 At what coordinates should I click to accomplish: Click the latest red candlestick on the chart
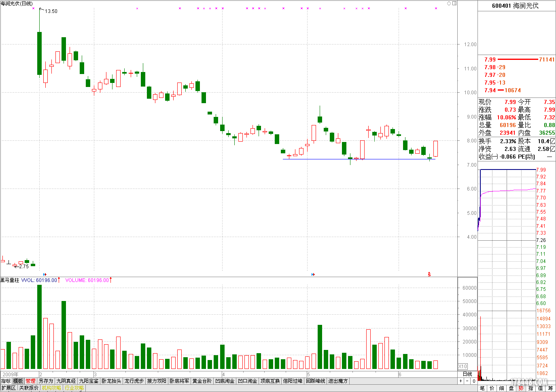coord(435,148)
